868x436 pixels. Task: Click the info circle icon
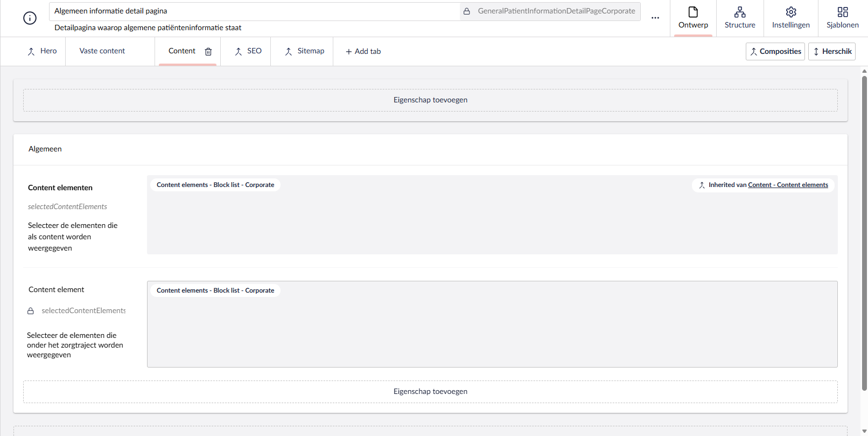(x=30, y=18)
